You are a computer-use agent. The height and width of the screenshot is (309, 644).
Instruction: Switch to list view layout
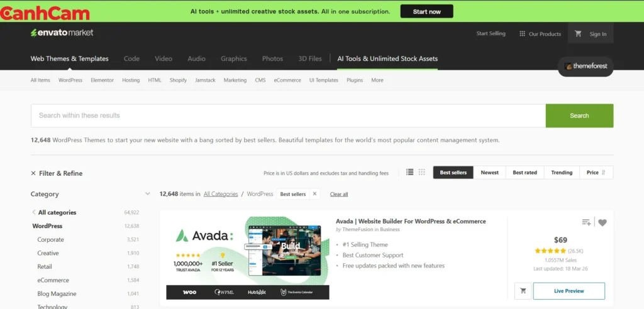point(409,172)
